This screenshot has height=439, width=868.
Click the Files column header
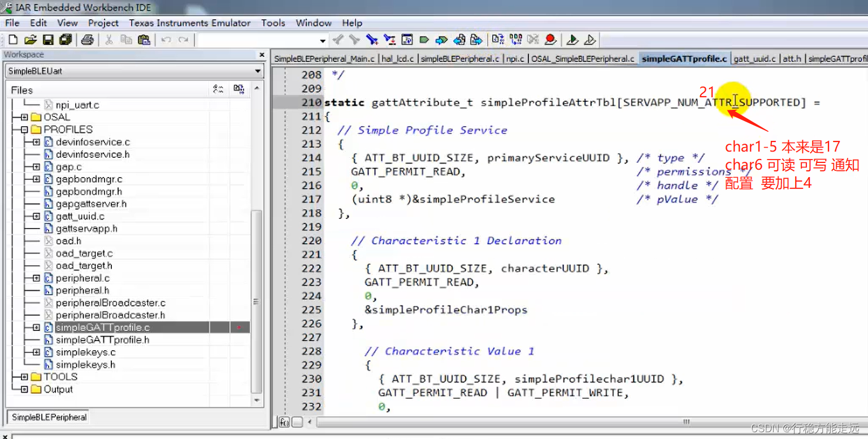click(x=108, y=89)
